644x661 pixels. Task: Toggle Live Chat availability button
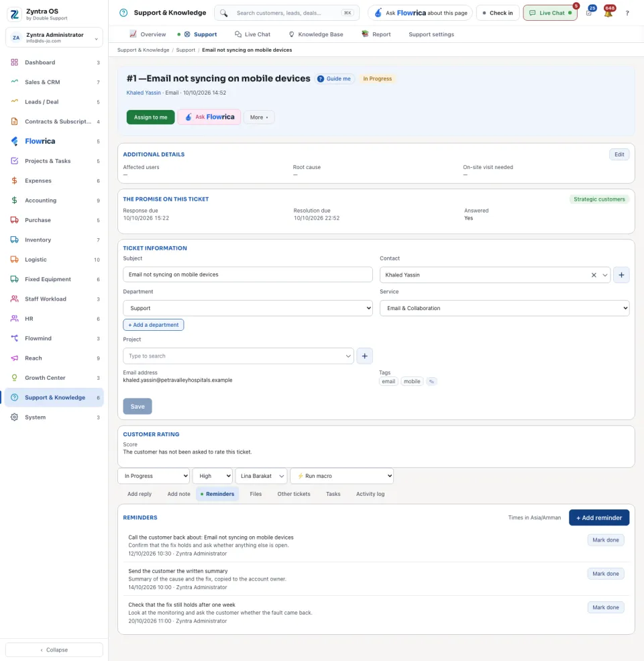550,13
